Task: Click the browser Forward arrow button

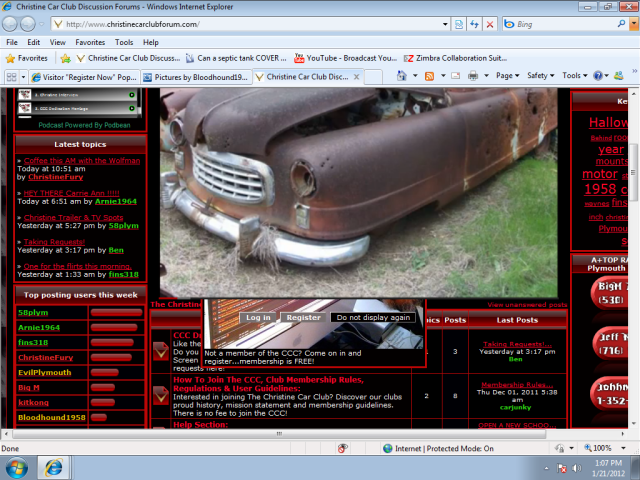Action: pyautogui.click(x=28, y=24)
